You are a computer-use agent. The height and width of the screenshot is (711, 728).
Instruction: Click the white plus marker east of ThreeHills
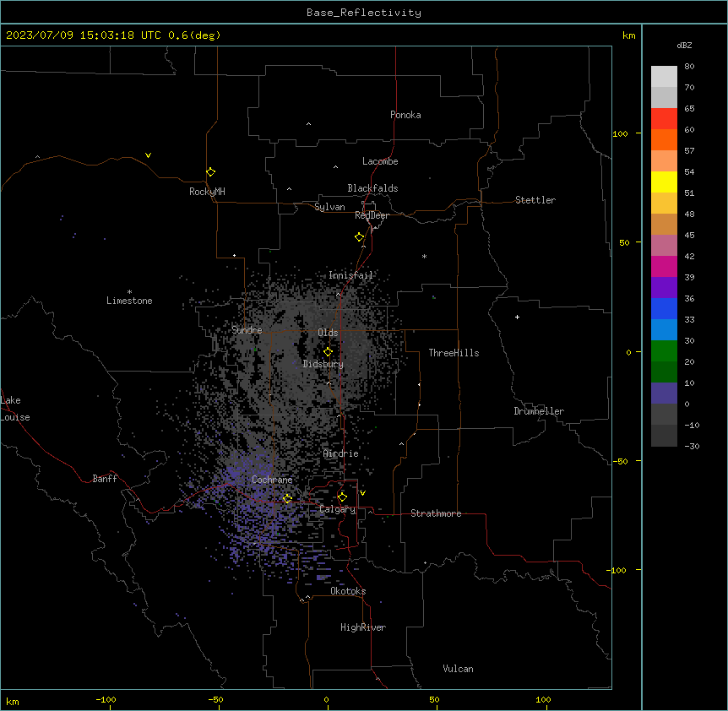pyautogui.click(x=517, y=317)
